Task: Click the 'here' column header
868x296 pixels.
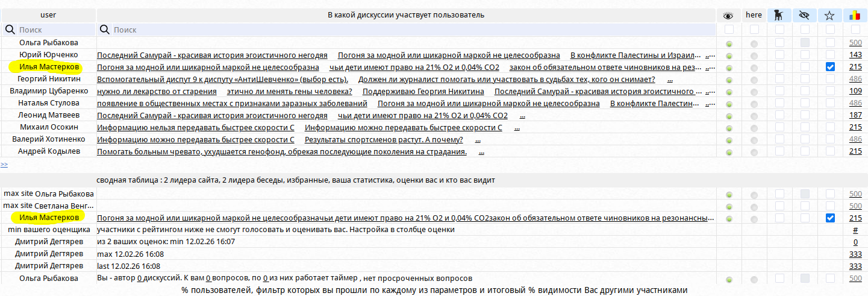Action: tap(754, 15)
